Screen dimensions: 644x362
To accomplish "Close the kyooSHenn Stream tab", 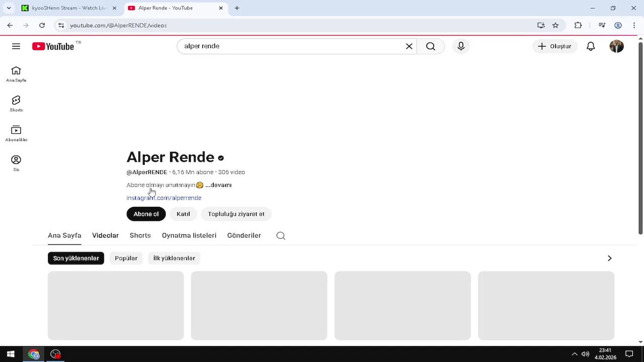I will coord(115,8).
